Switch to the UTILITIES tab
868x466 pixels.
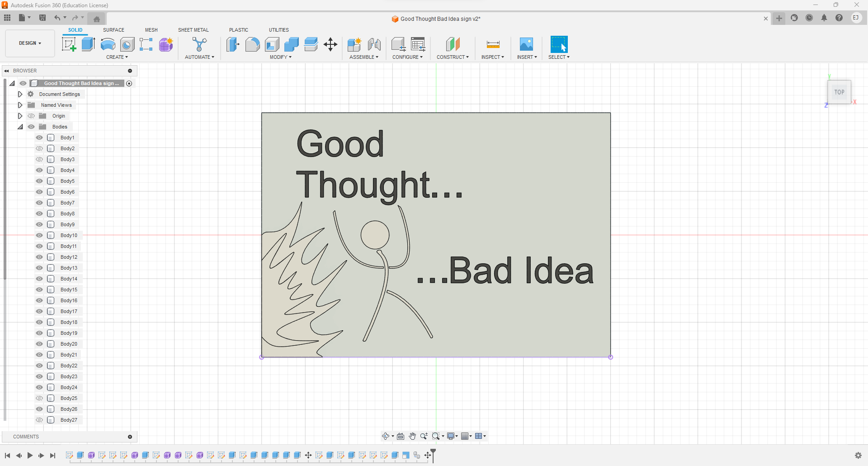(279, 30)
